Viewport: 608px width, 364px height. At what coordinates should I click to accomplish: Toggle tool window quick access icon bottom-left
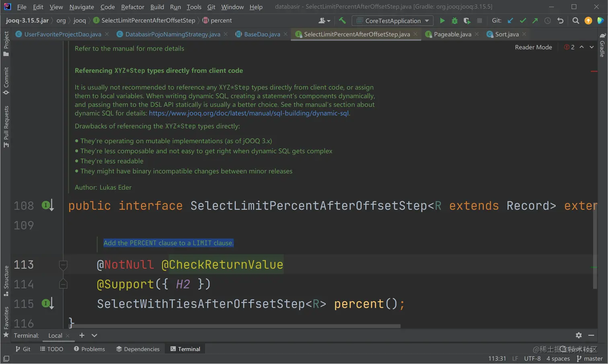(6, 358)
